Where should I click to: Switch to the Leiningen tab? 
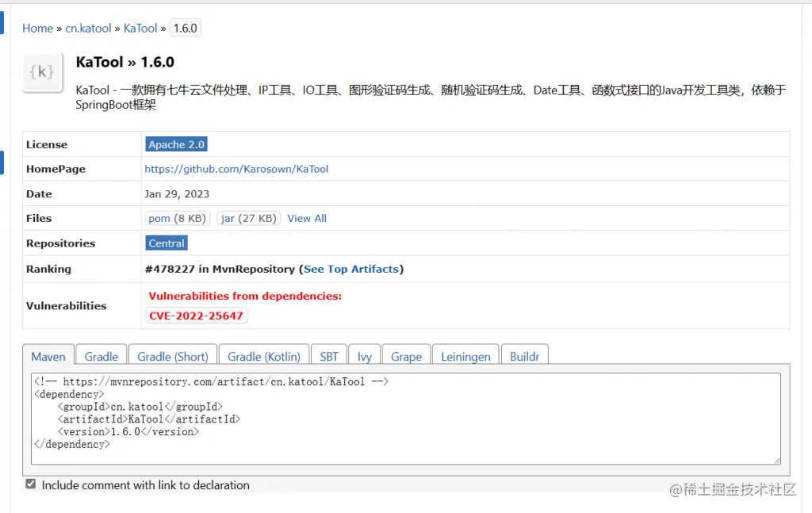[465, 356]
